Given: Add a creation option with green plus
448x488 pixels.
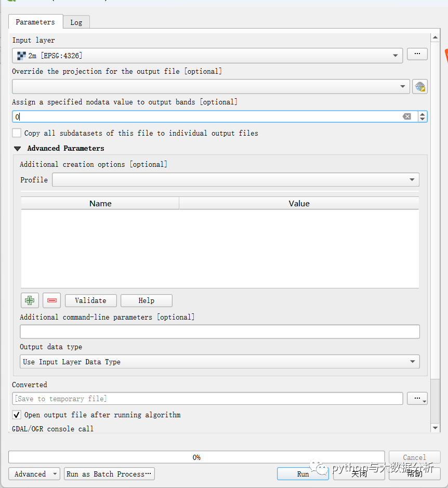Looking at the screenshot, I should point(30,300).
